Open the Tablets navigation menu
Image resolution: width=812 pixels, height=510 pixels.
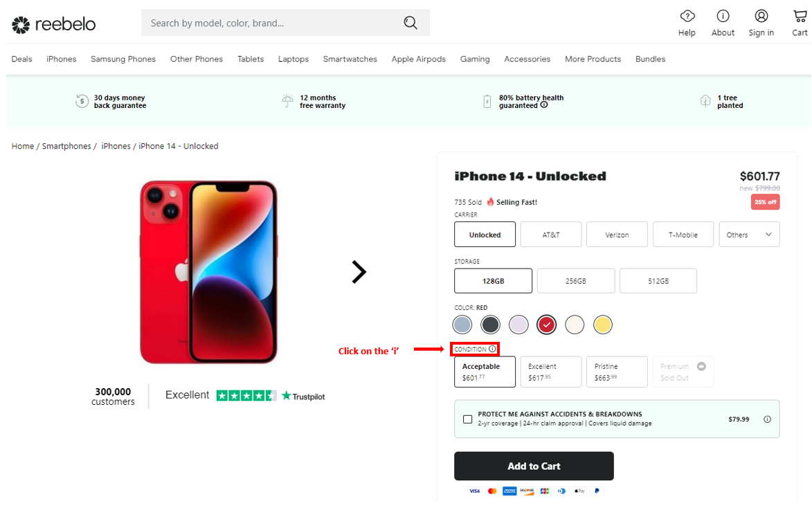coord(250,59)
